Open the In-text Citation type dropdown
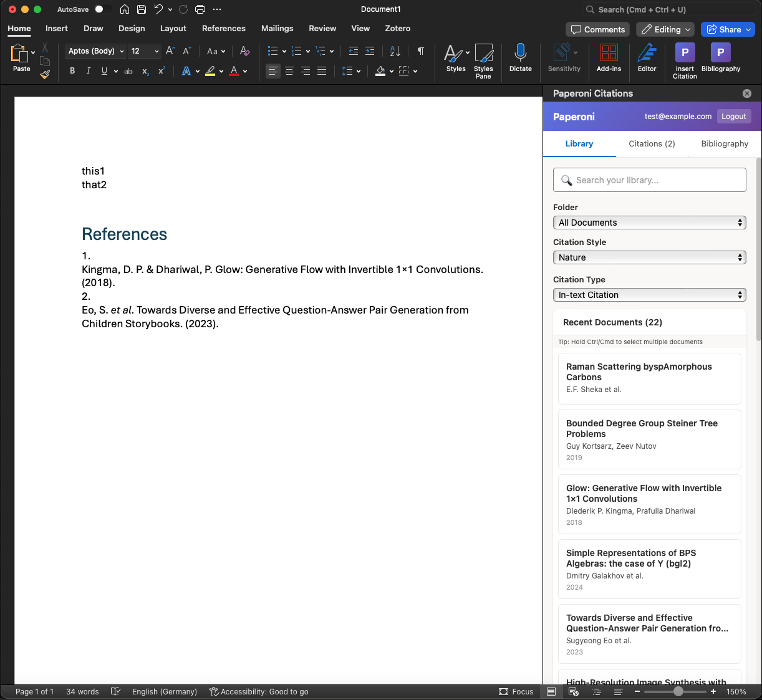Screen dimensions: 762x700 coord(649,294)
